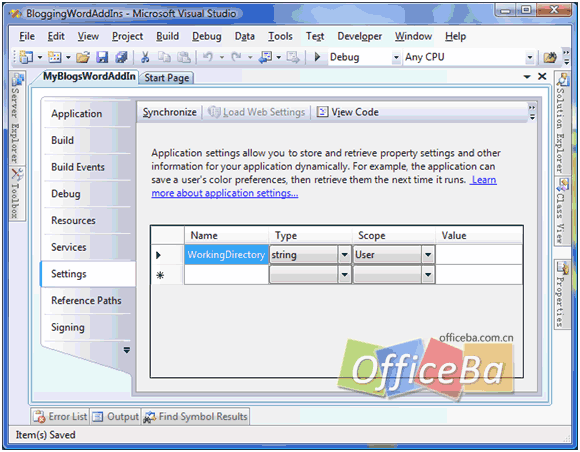This screenshot has height=452, width=580.
Task: Open the Tools menu
Action: pos(280,36)
